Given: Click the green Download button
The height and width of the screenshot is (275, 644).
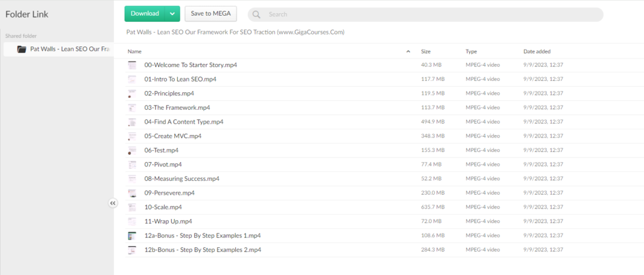Looking at the screenshot, I should tap(145, 14).
